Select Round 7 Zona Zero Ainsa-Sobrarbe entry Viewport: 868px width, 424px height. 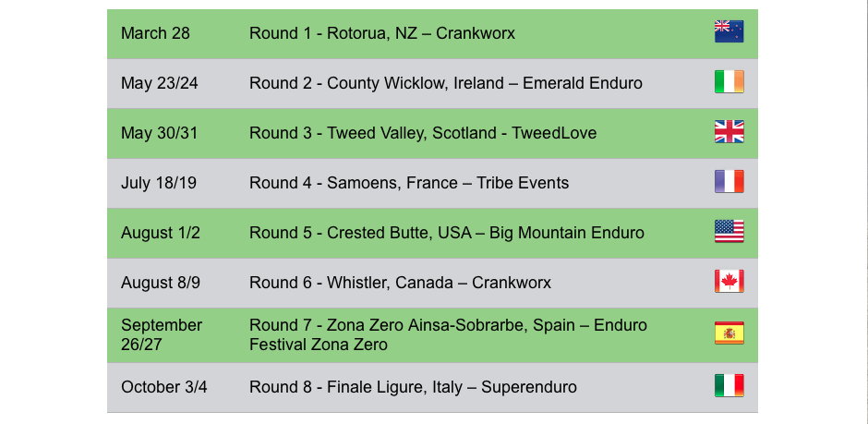(x=448, y=334)
